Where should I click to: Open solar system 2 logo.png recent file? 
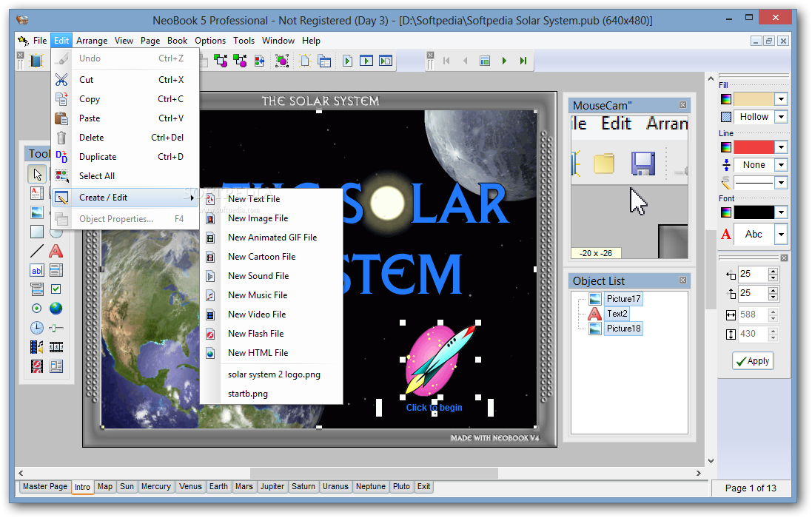(272, 374)
